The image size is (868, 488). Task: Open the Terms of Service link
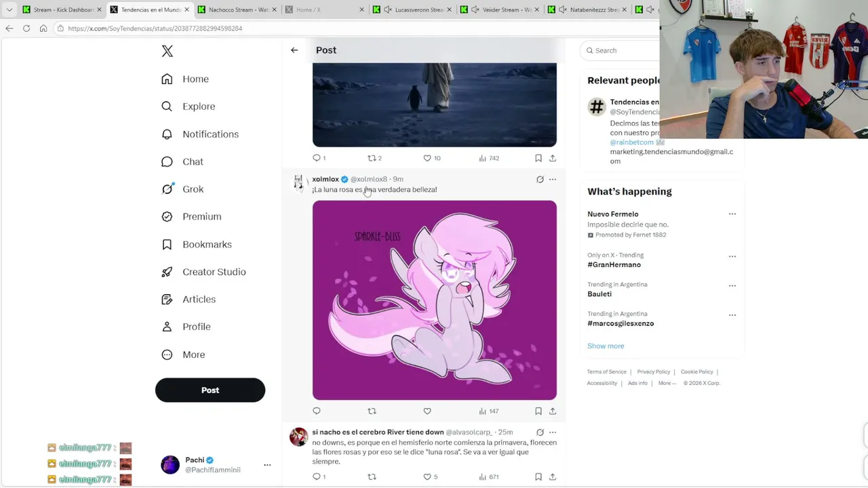607,371
